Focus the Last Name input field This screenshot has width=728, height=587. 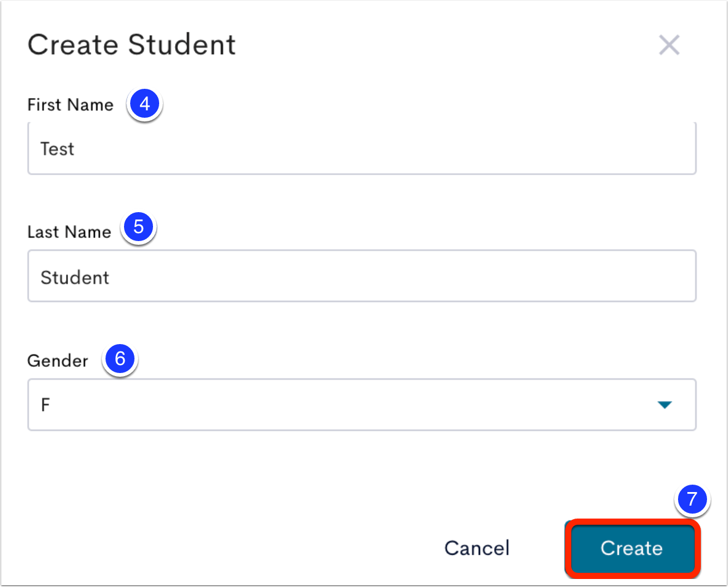click(x=362, y=276)
